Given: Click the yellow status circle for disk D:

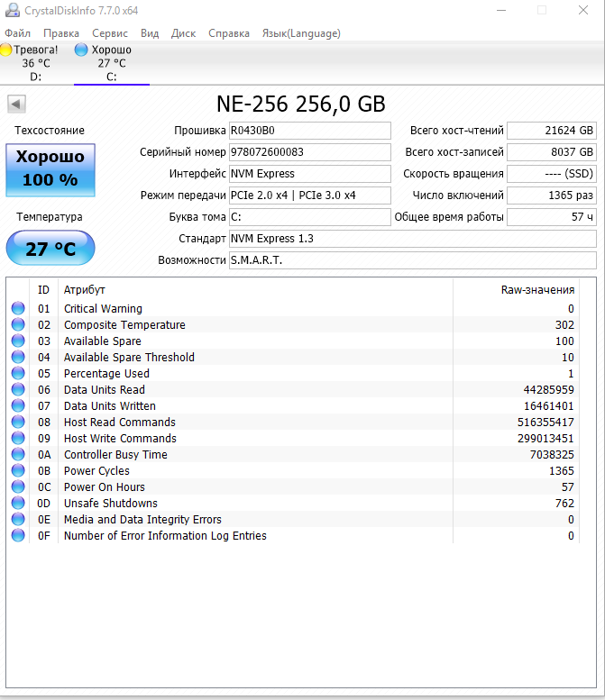Looking at the screenshot, I should (5, 50).
